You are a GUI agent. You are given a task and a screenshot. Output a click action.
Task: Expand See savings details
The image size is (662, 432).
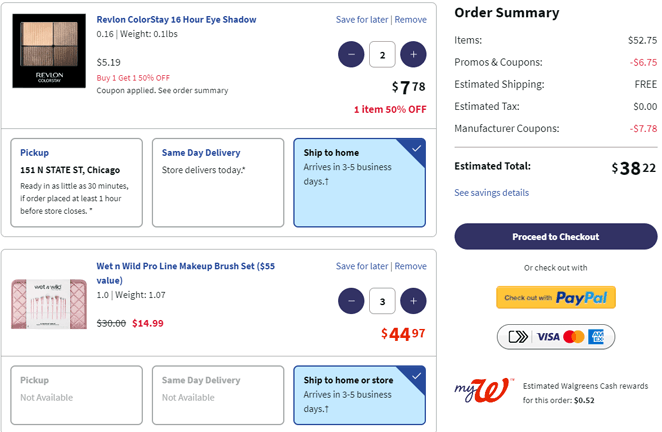[x=491, y=193]
